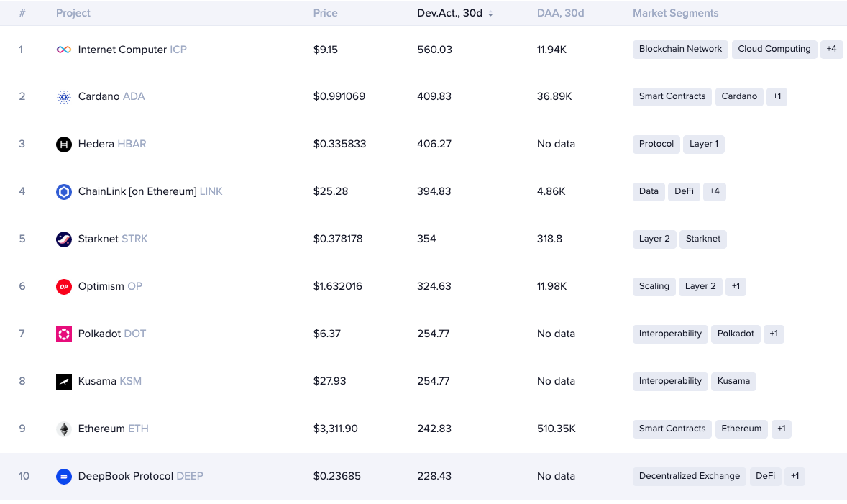This screenshot has width=847, height=504.
Task: Click the price $3,311.90
Action: 336,429
